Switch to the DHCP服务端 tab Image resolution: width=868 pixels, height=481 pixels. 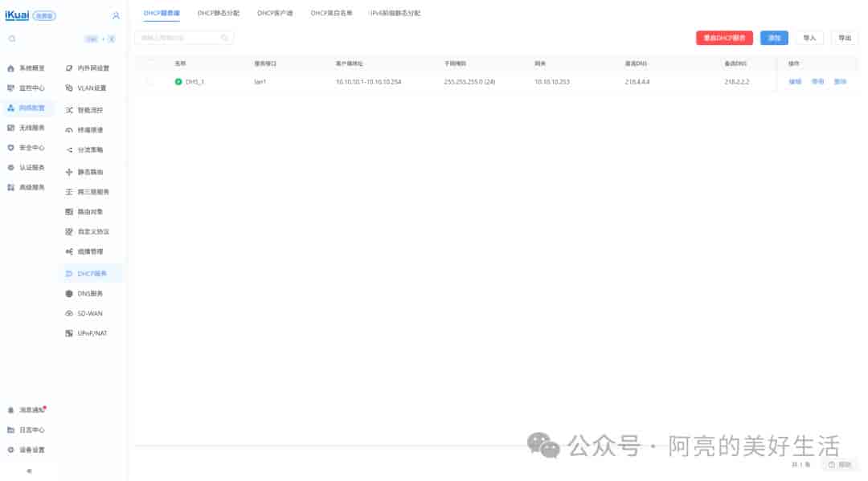[x=161, y=13]
